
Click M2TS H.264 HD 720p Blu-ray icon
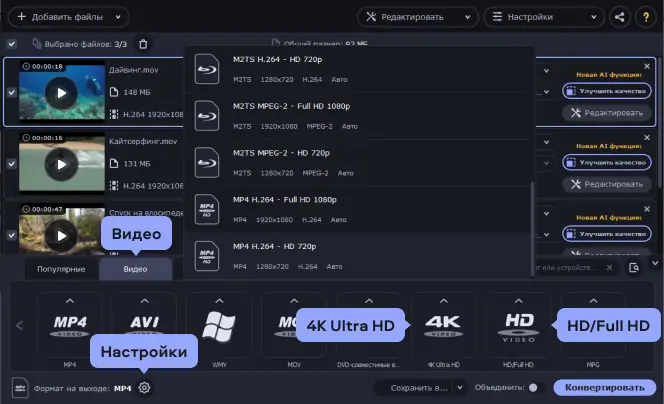207,69
